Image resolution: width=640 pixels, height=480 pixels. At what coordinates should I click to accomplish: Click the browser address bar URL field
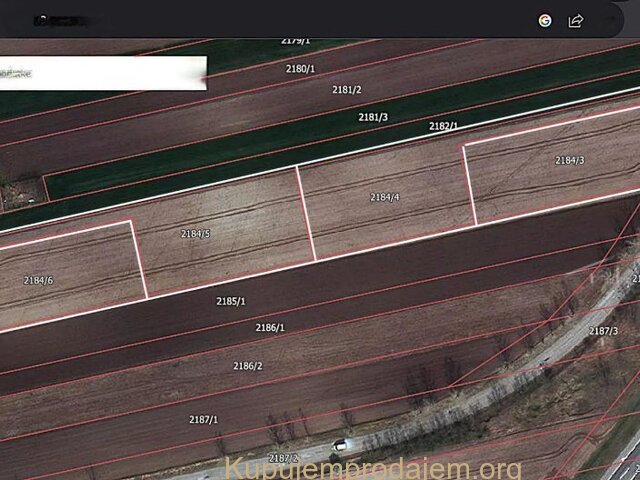pos(280,20)
